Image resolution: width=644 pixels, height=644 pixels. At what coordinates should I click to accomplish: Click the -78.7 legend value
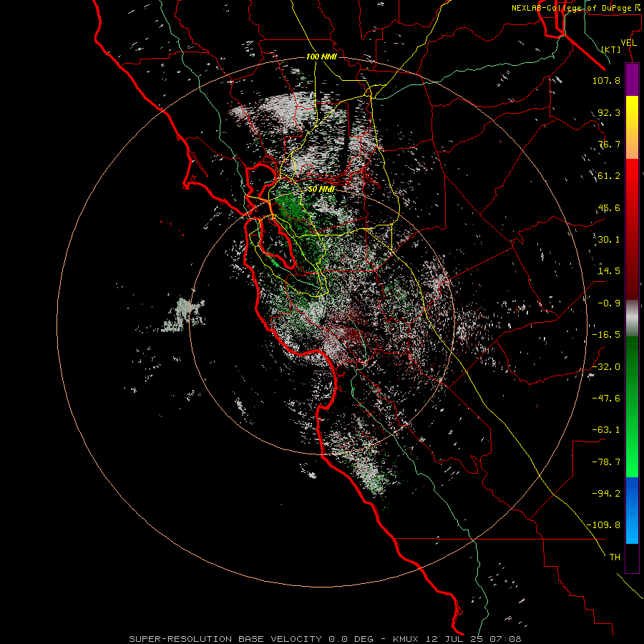coord(606,462)
